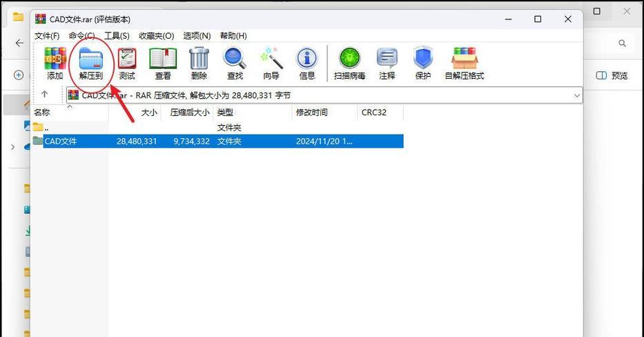
Task: Go up one level with the arrow
Action: (45, 95)
